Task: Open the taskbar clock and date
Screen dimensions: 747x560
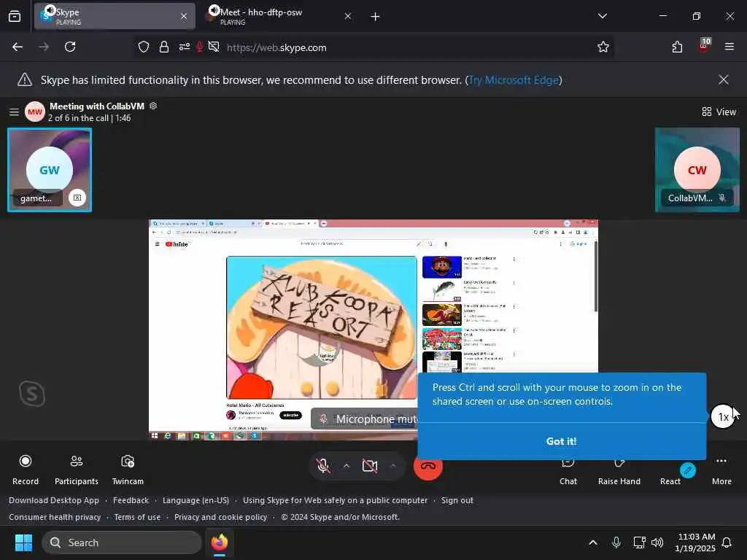Action: (x=695, y=542)
